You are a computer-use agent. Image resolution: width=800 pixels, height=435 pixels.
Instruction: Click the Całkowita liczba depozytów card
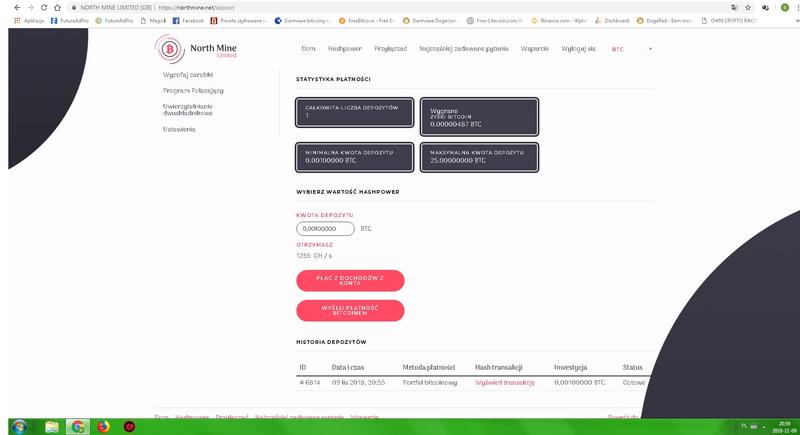[355, 112]
